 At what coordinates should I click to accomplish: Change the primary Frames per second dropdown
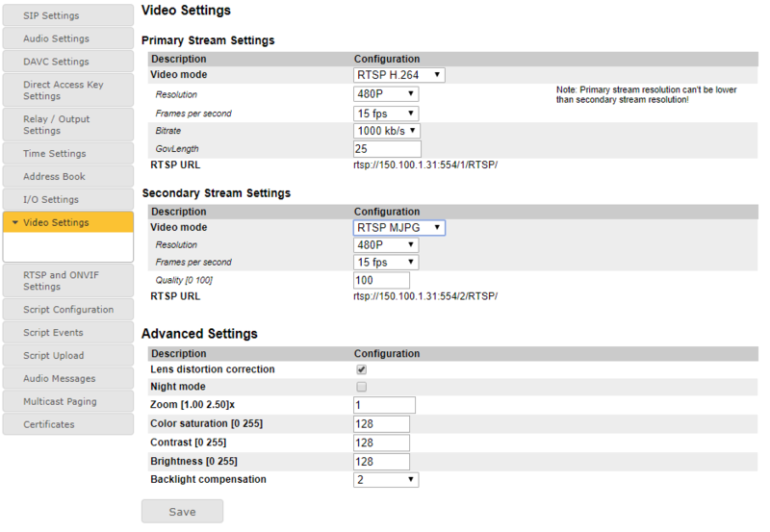pyautogui.click(x=386, y=114)
